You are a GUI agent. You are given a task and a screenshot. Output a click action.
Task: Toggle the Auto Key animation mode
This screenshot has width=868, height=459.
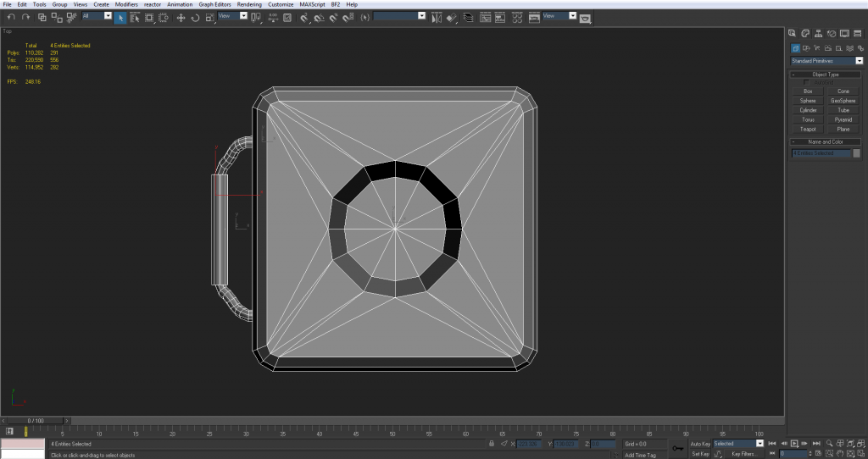(699, 443)
